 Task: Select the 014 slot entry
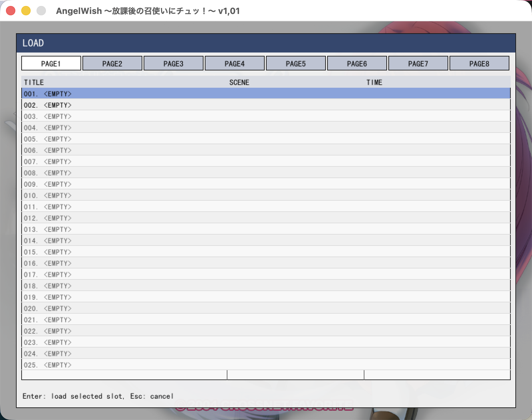266,240
